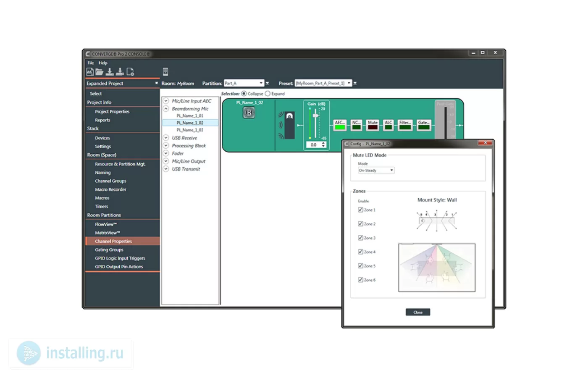This screenshot has width=588, height=378.
Task: Collapse the Expanded Project panel arrow icon
Action: [157, 83]
